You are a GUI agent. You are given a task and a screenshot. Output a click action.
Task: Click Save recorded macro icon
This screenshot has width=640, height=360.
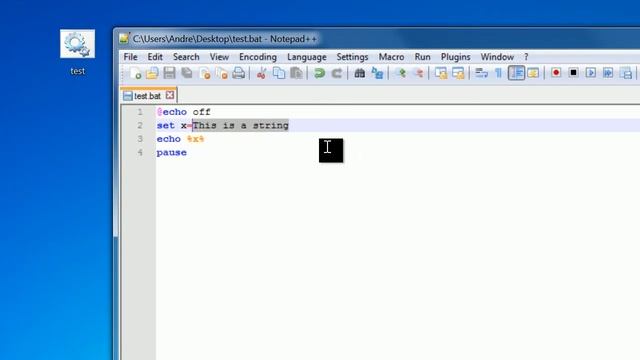click(626, 73)
